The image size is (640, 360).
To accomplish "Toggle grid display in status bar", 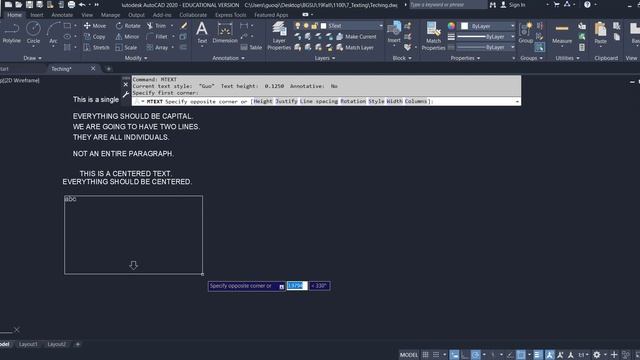I will [x=425, y=355].
